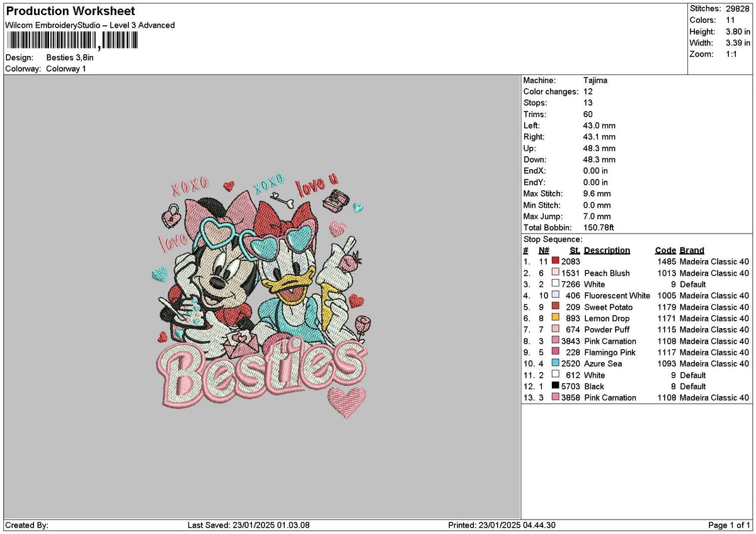Click 'Wilcom EmbroideryStudio – Level 3 Advanced' text
The image size is (756, 534).
[90, 25]
